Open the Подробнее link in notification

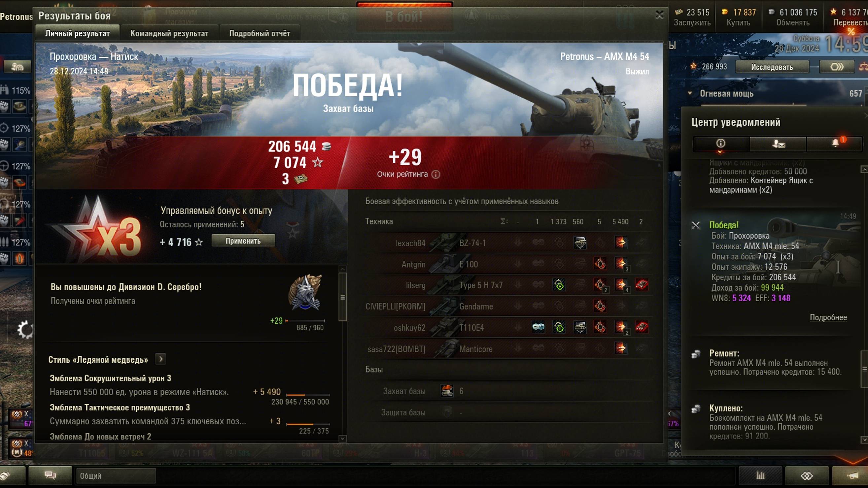[x=828, y=318]
